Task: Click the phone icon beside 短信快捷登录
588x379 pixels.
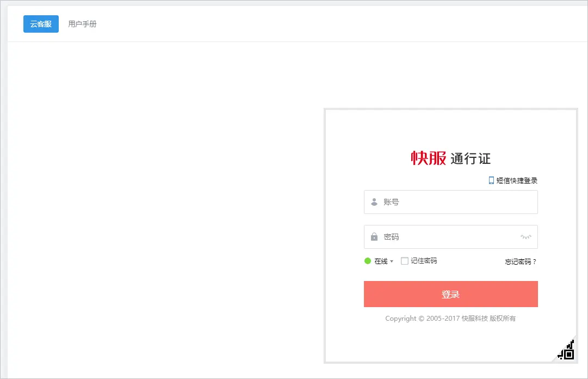Action: [491, 180]
